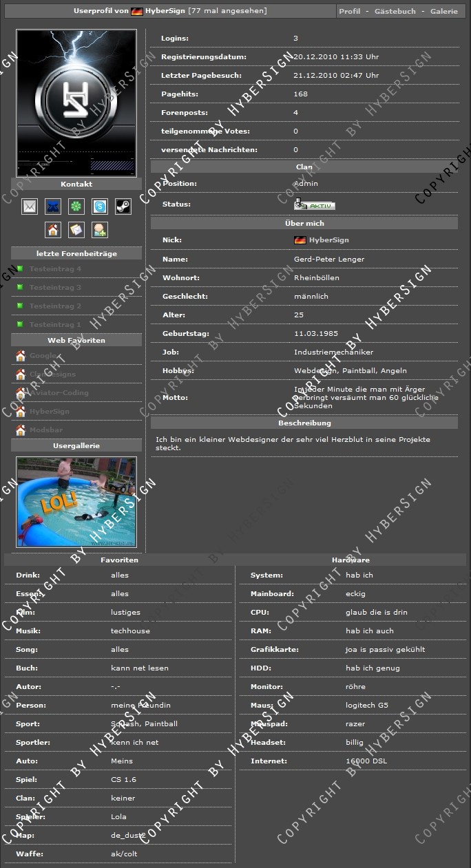Click the HyberSign nick link under Über mich
The height and width of the screenshot is (868, 471).
point(328,240)
